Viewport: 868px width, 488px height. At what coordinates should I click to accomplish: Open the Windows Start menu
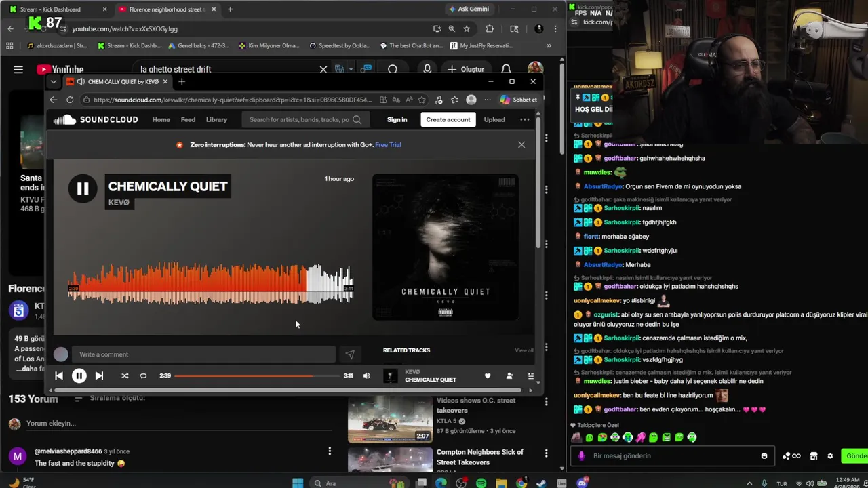tap(298, 483)
